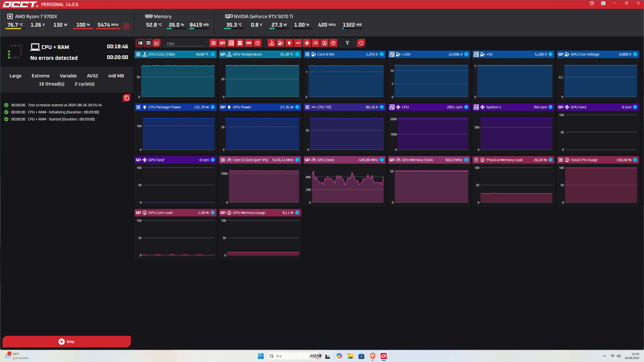
Task: Open info for CPU CCD1 (Tdie) graph
Action: coord(213,54)
